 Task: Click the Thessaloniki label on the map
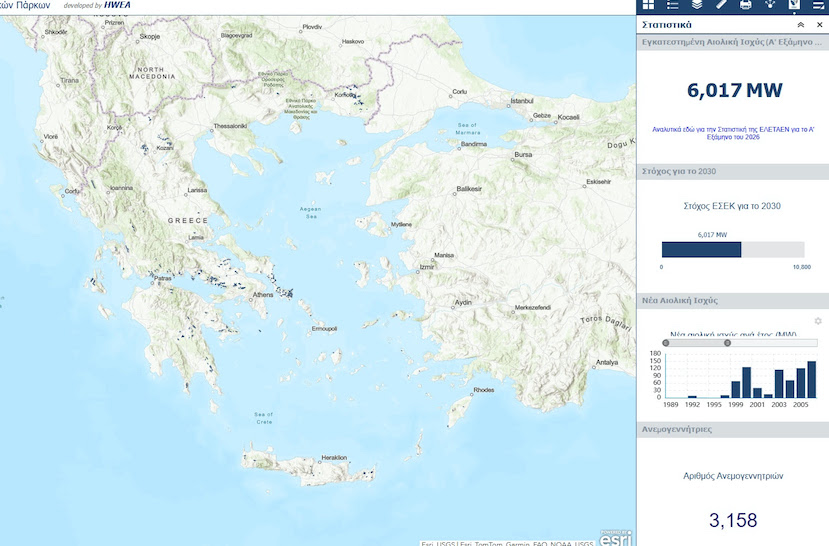point(230,126)
